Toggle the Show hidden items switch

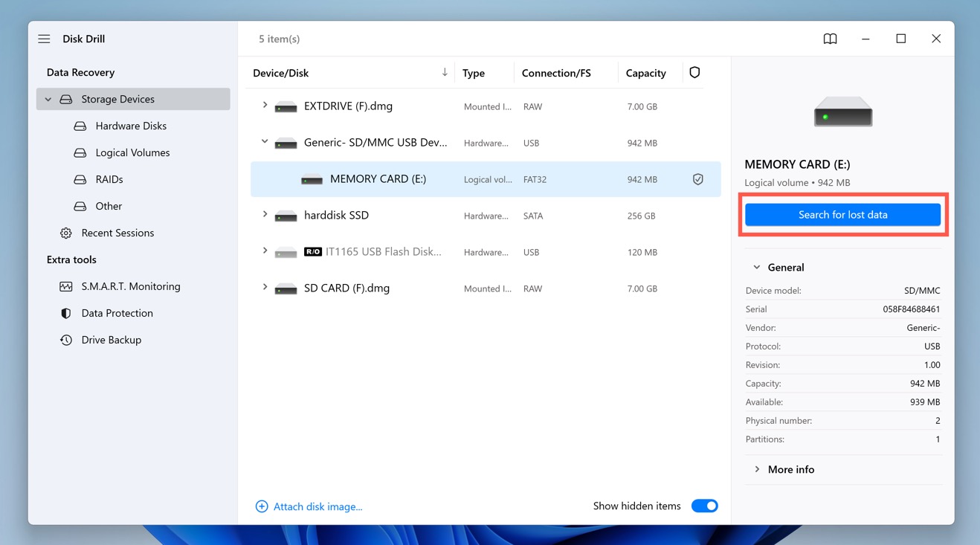click(704, 506)
